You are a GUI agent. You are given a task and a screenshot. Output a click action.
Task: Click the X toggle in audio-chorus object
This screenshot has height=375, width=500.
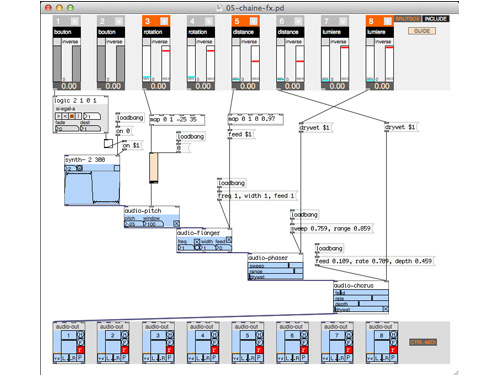(385, 309)
